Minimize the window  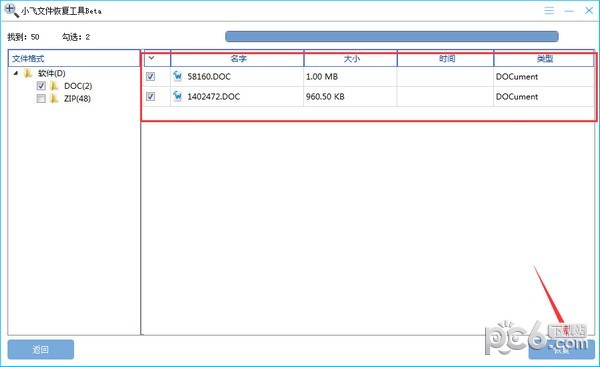point(569,11)
